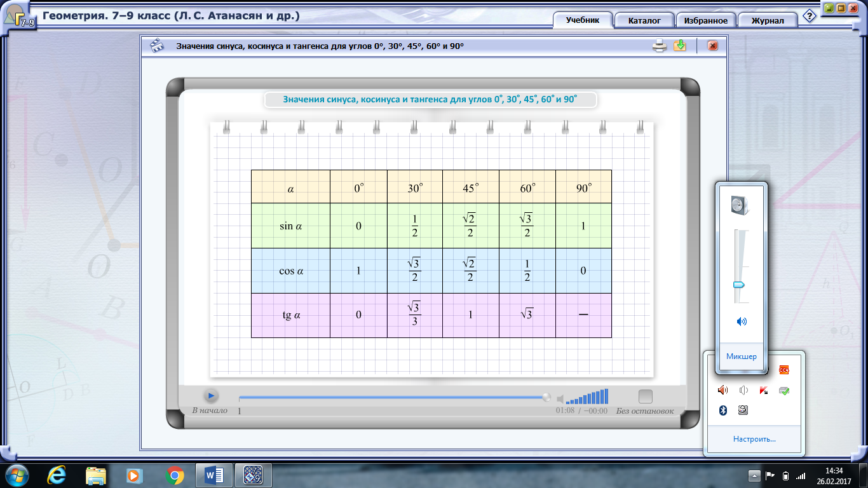Viewport: 868px width, 488px height.
Task: Click the speaker device icon in volume popup
Action: 740,205
